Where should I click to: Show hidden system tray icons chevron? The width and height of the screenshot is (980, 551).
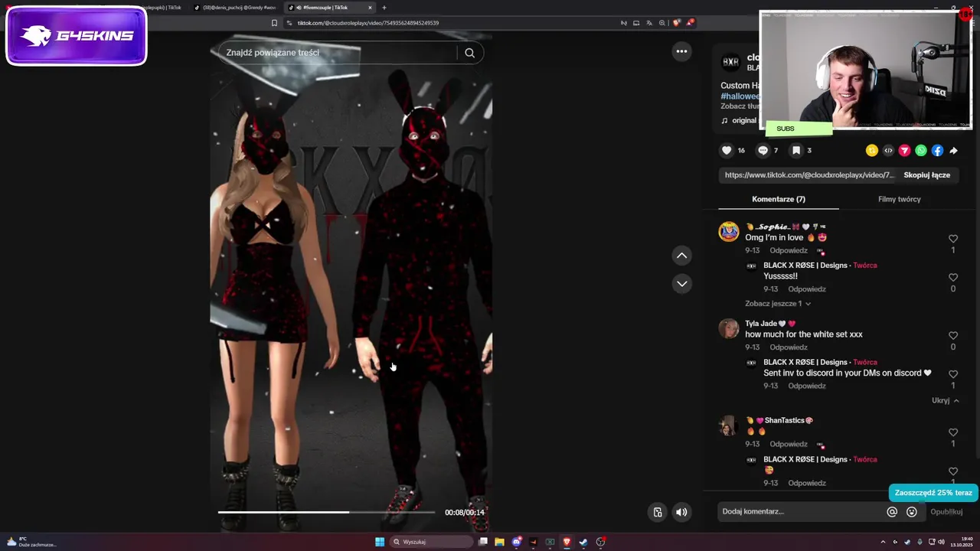(883, 542)
